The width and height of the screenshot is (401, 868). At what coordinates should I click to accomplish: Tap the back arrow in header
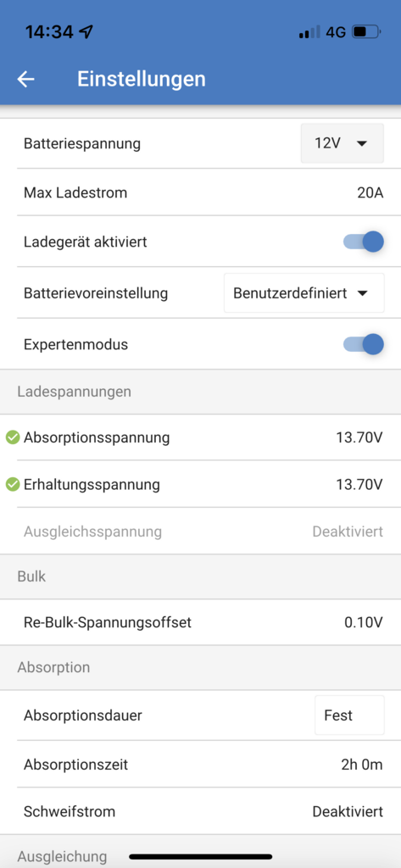[x=26, y=80]
